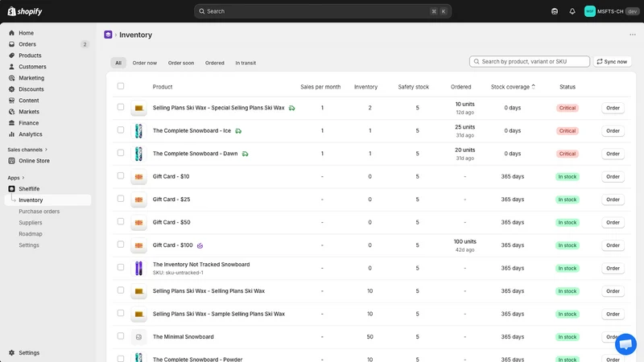Click the top Shopify search bar

[x=323, y=11]
